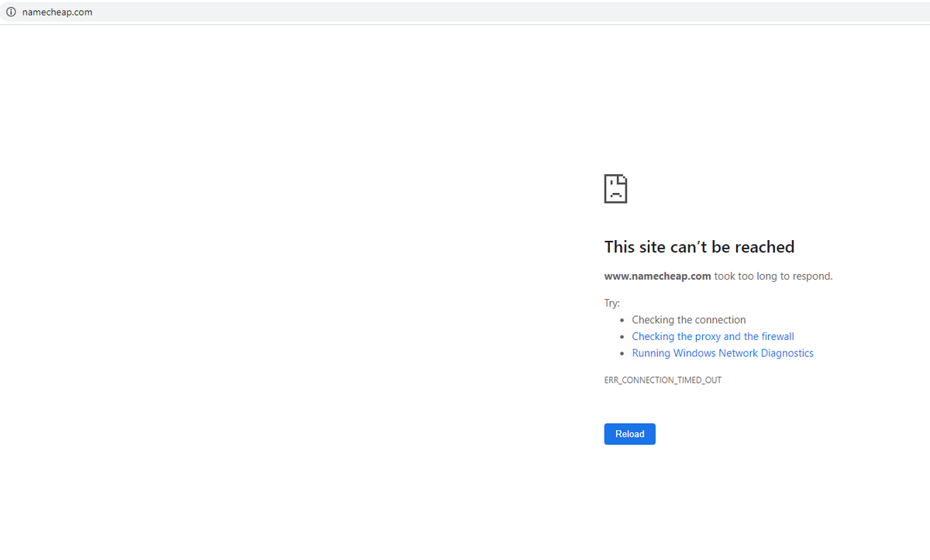Open Checking the proxy and the firewall link
The image size is (930, 560).
coord(713,336)
